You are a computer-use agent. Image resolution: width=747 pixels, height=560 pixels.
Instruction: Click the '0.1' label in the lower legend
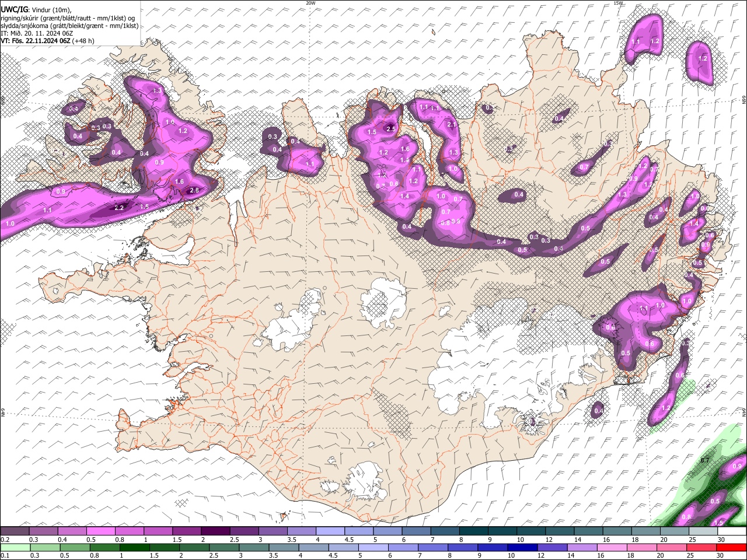5,556
